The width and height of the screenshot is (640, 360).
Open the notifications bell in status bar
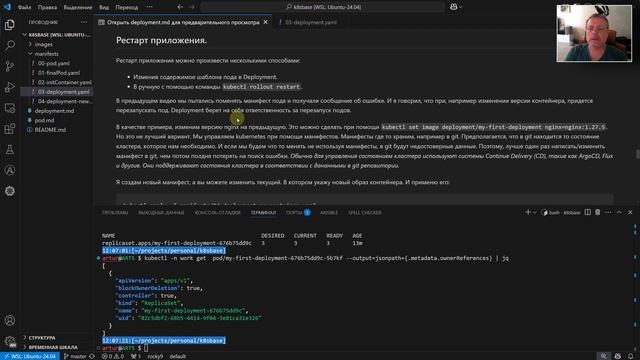click(x=631, y=356)
